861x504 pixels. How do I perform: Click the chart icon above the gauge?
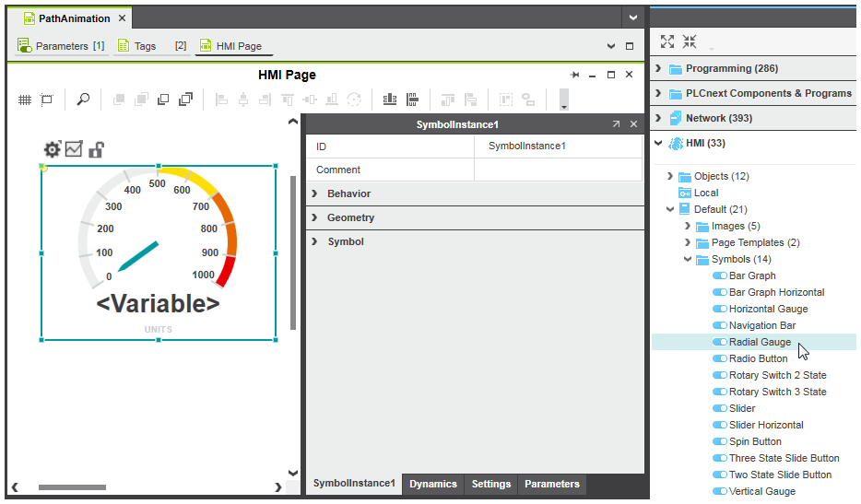(x=74, y=149)
